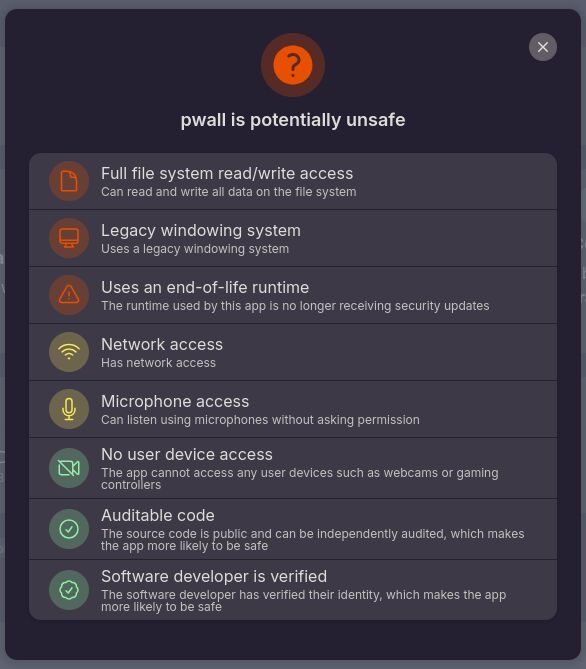Click the crossed-out camera device icon
The image size is (586, 669).
(69, 468)
